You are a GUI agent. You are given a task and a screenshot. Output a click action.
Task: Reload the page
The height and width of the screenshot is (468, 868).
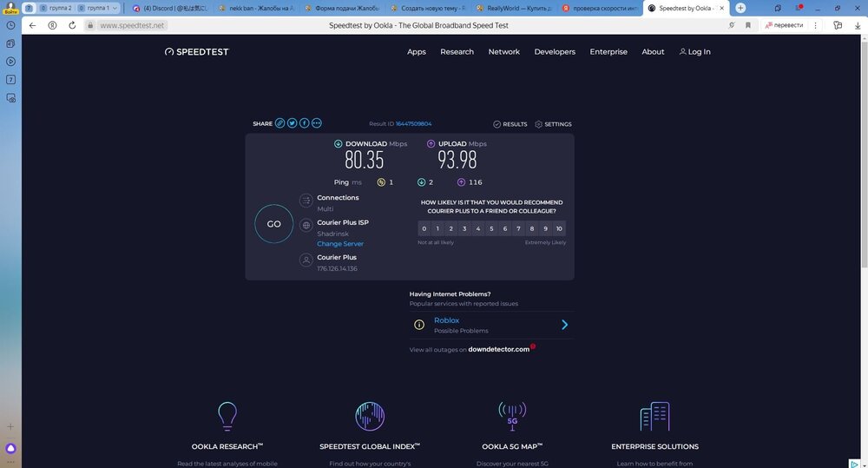[x=72, y=25]
